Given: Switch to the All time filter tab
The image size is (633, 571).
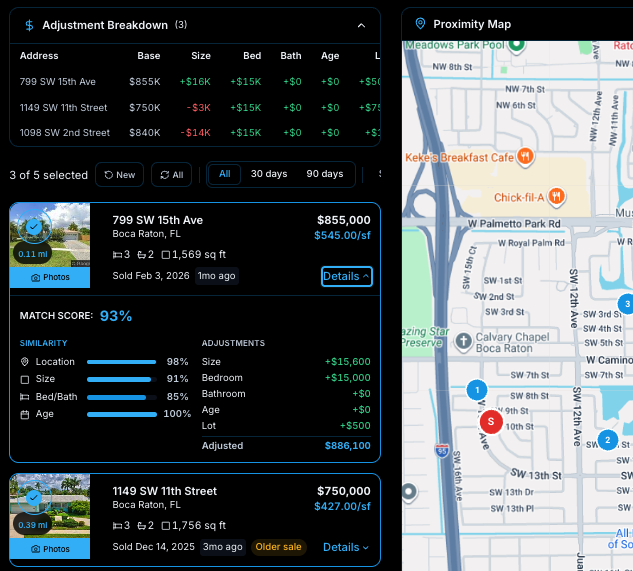Looking at the screenshot, I should tap(224, 174).
